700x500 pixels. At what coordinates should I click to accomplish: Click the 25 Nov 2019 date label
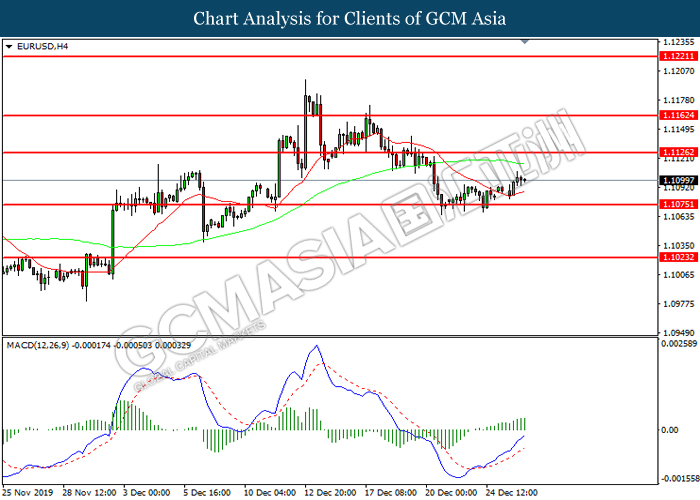(28, 493)
